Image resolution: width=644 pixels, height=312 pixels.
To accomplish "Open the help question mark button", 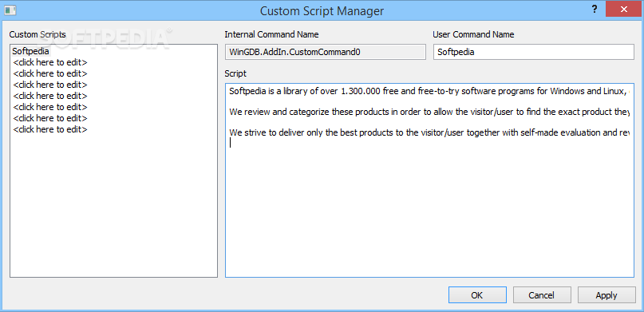I will coord(594,10).
